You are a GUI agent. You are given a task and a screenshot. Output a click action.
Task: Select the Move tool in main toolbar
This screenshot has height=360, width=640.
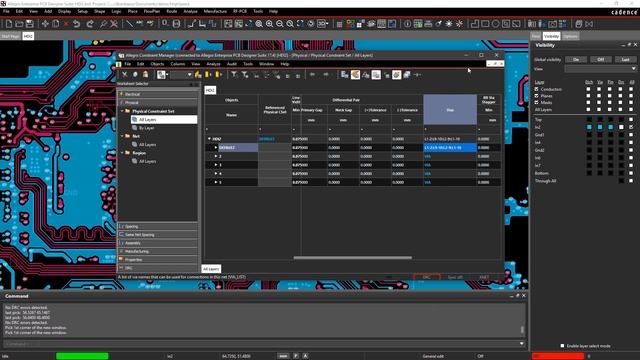(x=45, y=24)
